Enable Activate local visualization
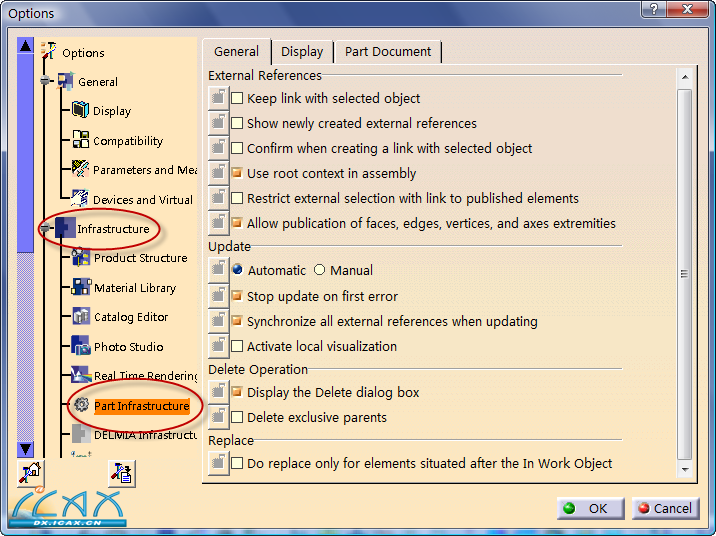The height and width of the screenshot is (536, 716). [237, 346]
